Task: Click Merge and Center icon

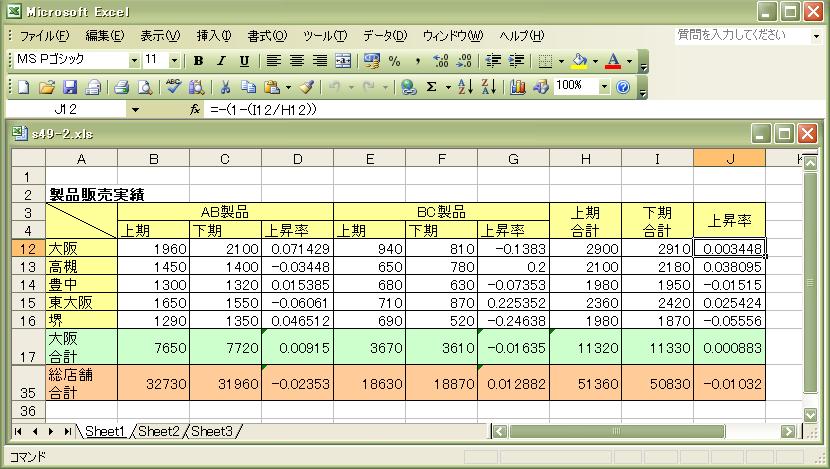Action: (x=343, y=61)
